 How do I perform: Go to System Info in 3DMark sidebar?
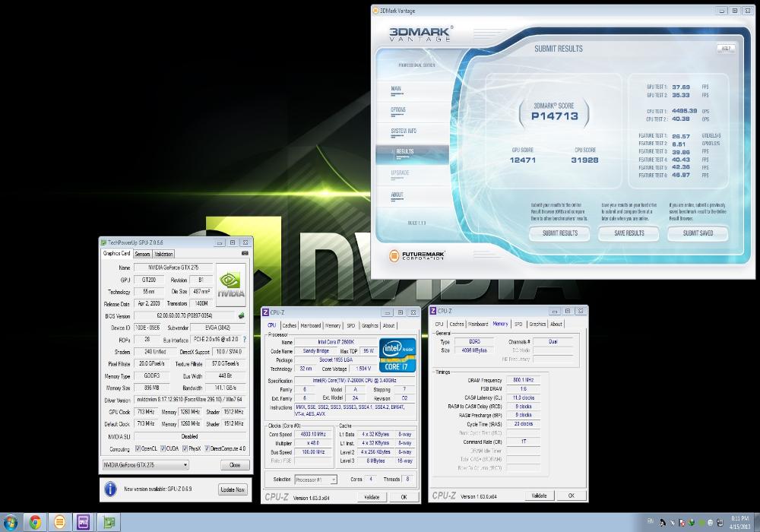point(404,131)
